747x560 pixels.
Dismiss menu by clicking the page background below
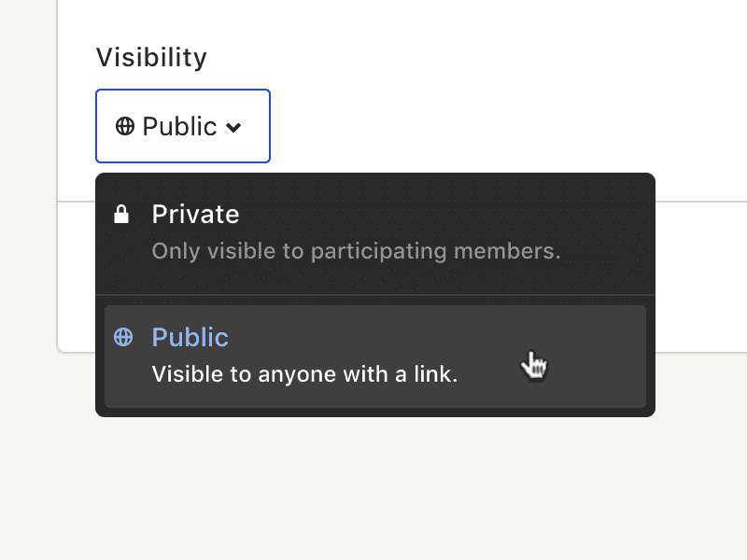[x=373, y=485]
